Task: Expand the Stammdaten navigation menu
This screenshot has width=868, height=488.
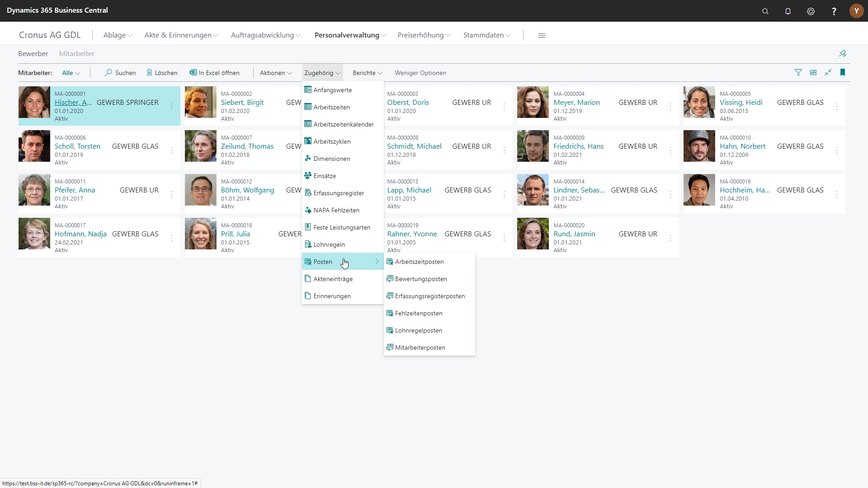Action: [x=486, y=35]
